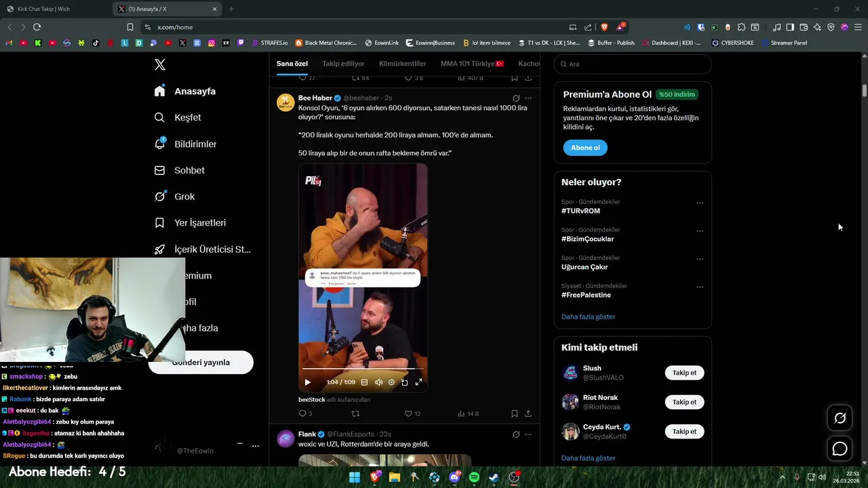Follow Ceyda Kurt with Takip et
The width and height of the screenshot is (868, 488).
point(684,431)
